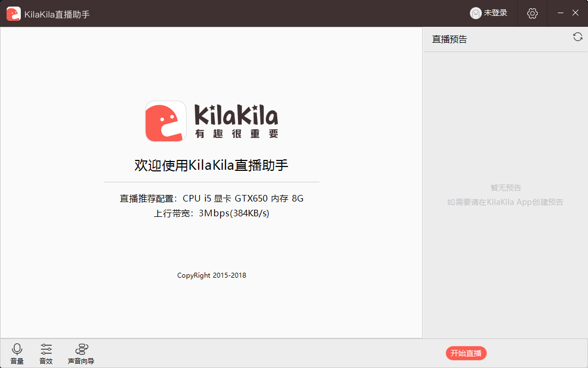Open settings via the gear icon
This screenshot has height=368, width=588.
click(532, 14)
